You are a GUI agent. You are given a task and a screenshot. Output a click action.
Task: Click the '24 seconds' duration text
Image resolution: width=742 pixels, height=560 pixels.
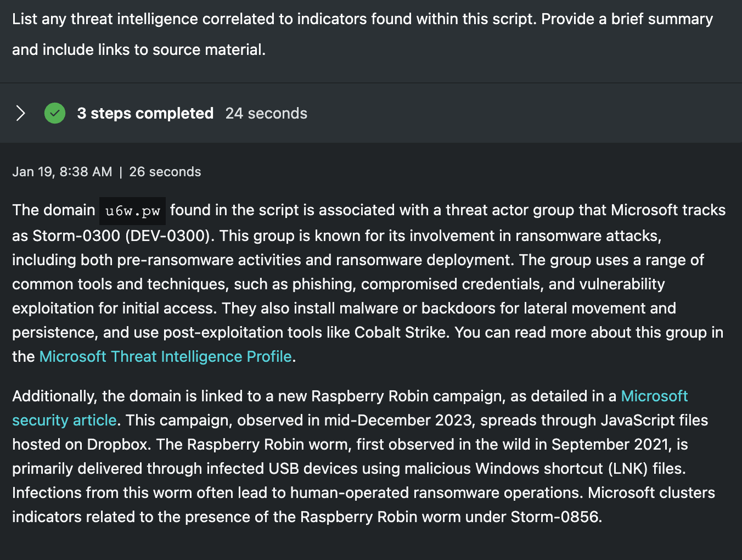click(266, 113)
